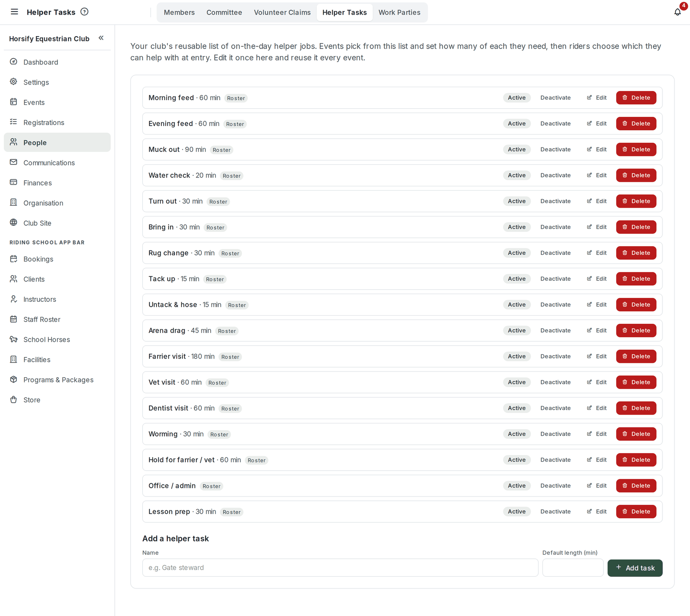Focus the Default length (min) field
Screen dimensions: 690x616
click(x=573, y=568)
